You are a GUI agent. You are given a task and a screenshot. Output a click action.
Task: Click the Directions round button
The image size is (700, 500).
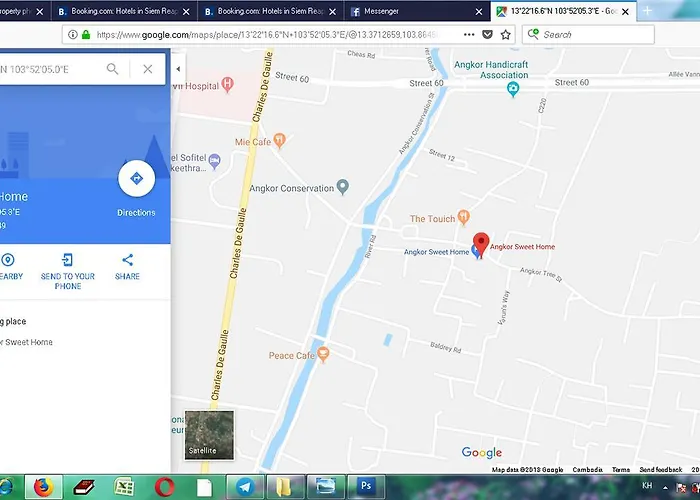(x=137, y=179)
